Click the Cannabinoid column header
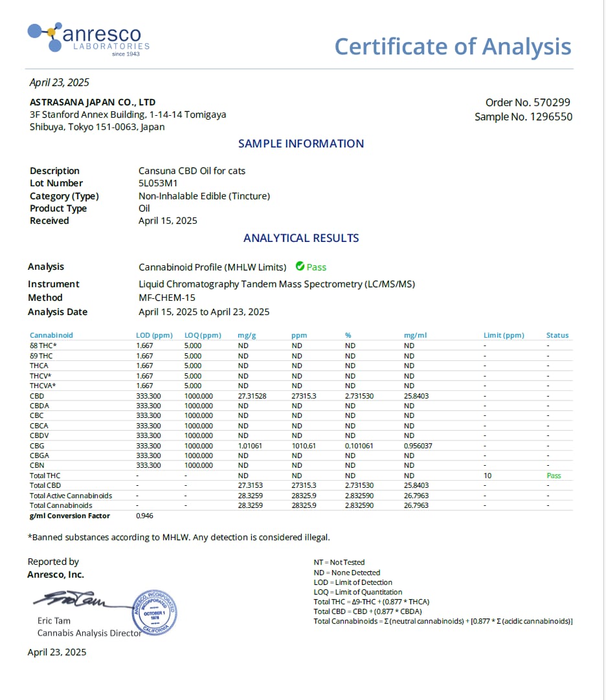The height and width of the screenshot is (700, 606). tap(51, 335)
